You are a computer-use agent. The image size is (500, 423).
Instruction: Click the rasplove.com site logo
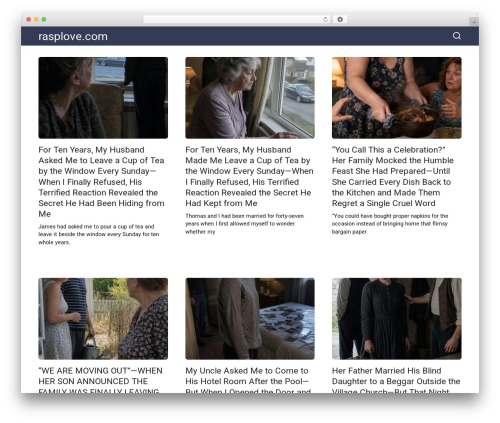click(x=73, y=36)
